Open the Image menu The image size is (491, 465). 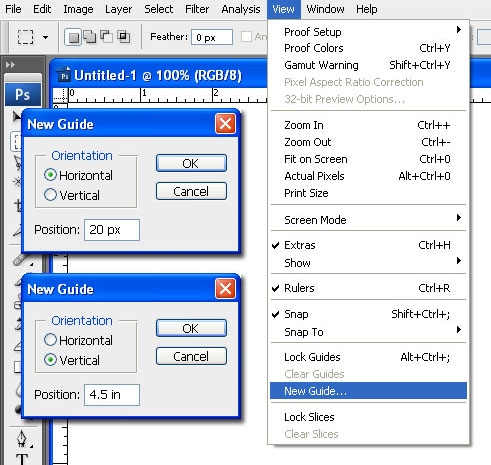click(78, 9)
